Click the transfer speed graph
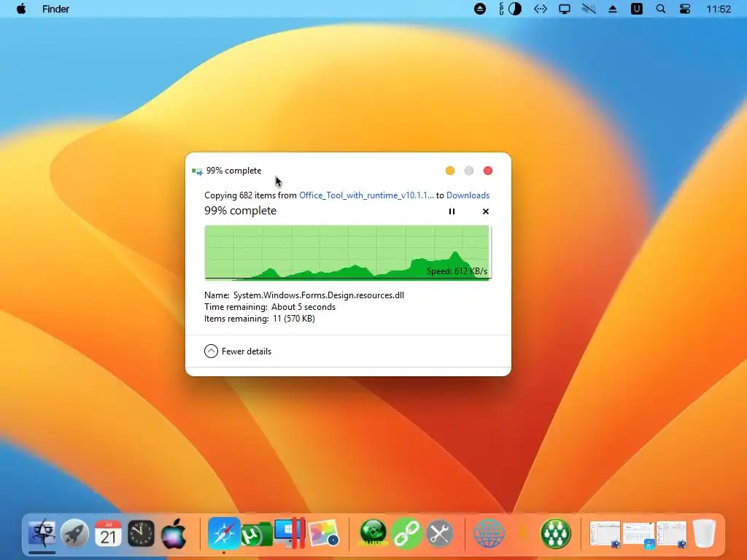The width and height of the screenshot is (747, 560). 348,252
